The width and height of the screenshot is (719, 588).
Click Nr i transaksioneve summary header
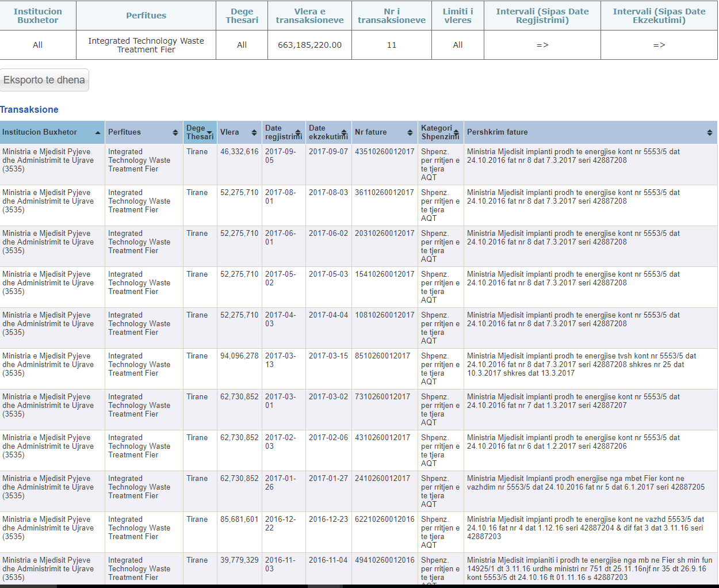pos(392,16)
